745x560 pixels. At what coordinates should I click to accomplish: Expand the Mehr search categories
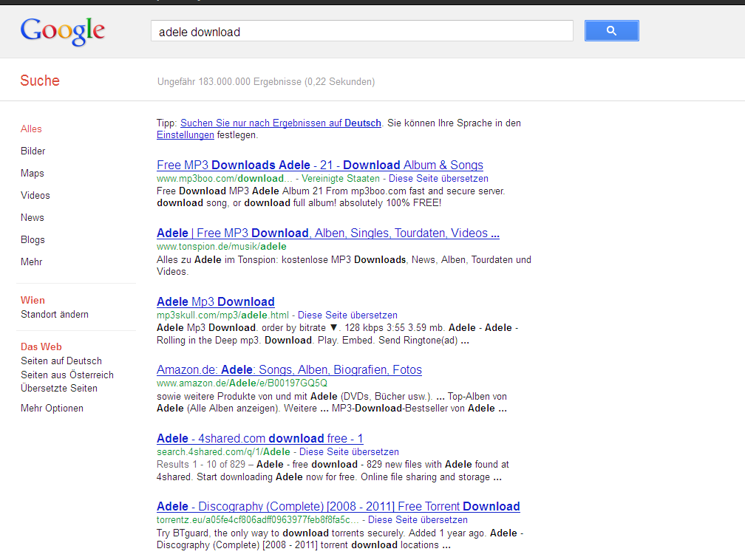(31, 262)
